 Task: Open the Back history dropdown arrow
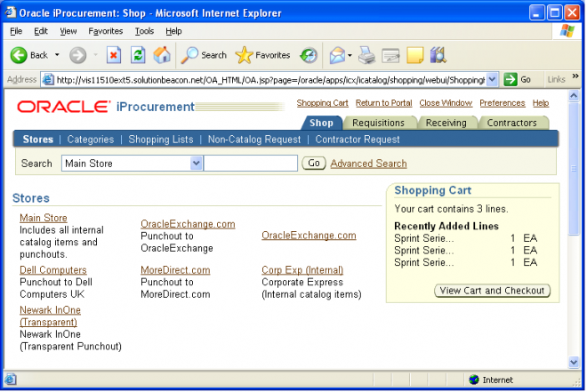[x=57, y=55]
